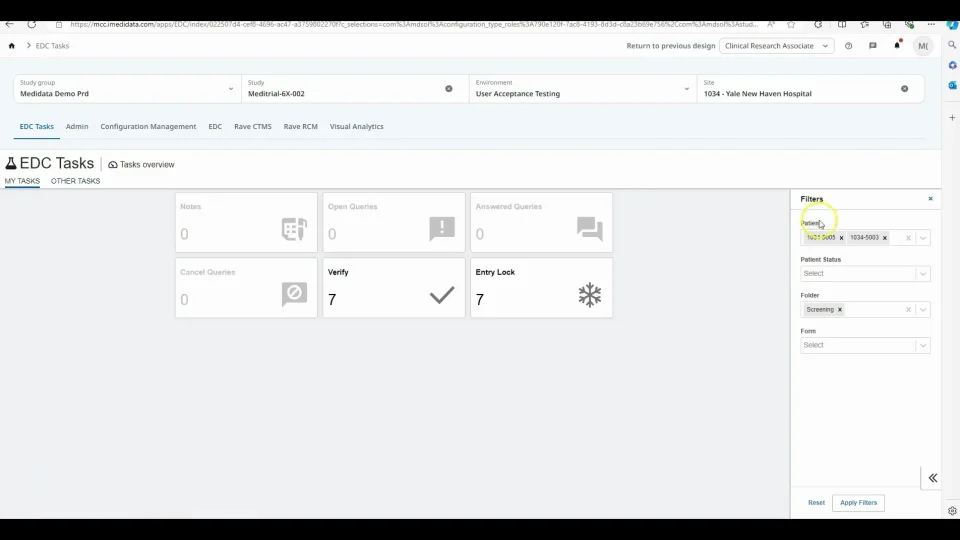Reload the page with refresh icon
This screenshot has height=540, width=960.
click(x=32, y=24)
